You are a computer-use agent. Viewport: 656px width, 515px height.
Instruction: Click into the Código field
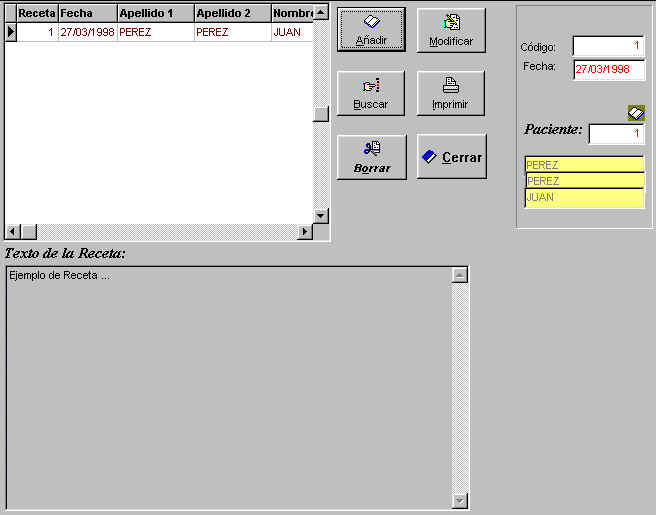(x=608, y=46)
